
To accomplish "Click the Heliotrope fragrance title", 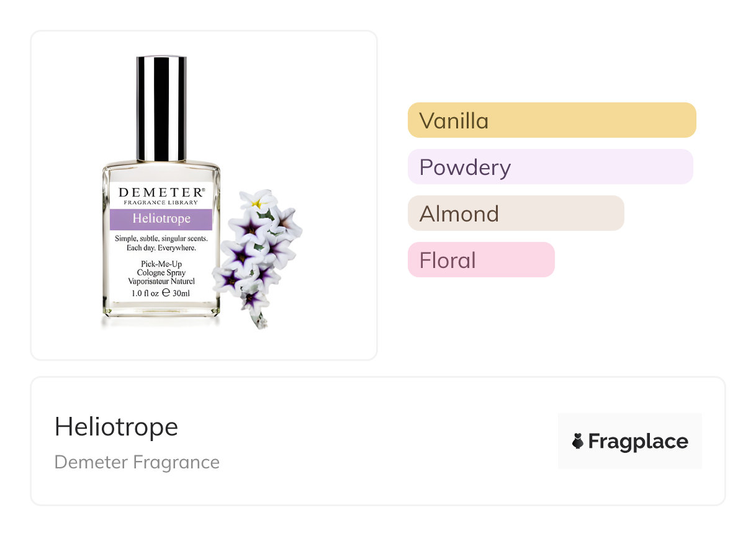I will coord(116,427).
